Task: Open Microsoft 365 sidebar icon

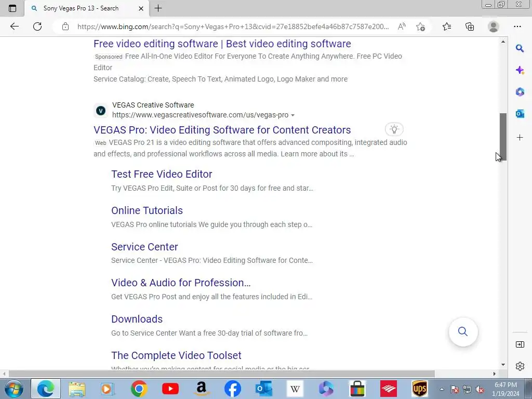Action: pos(520,91)
